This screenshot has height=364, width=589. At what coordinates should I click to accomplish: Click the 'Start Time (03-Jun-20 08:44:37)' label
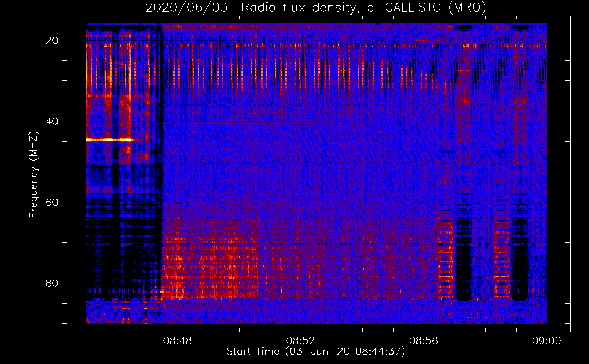click(316, 352)
